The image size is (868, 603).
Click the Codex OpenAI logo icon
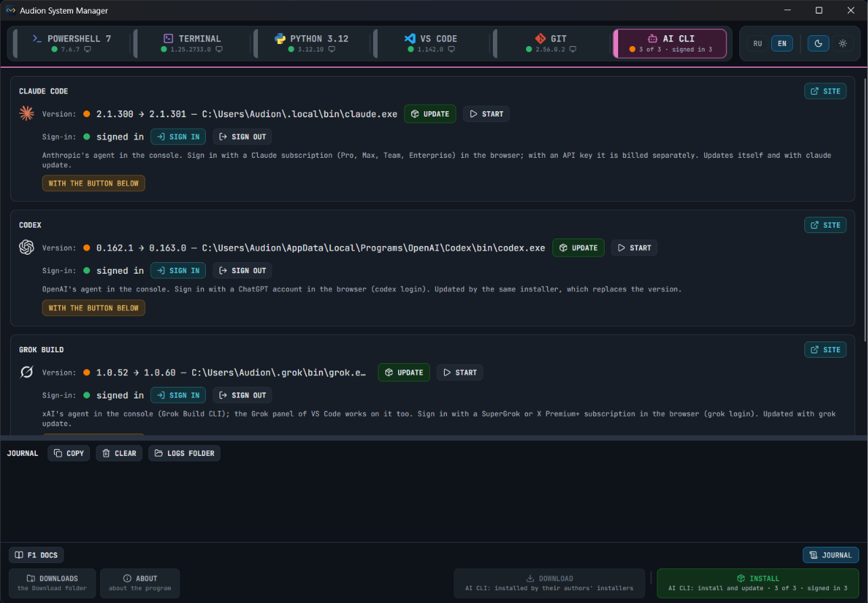(26, 247)
